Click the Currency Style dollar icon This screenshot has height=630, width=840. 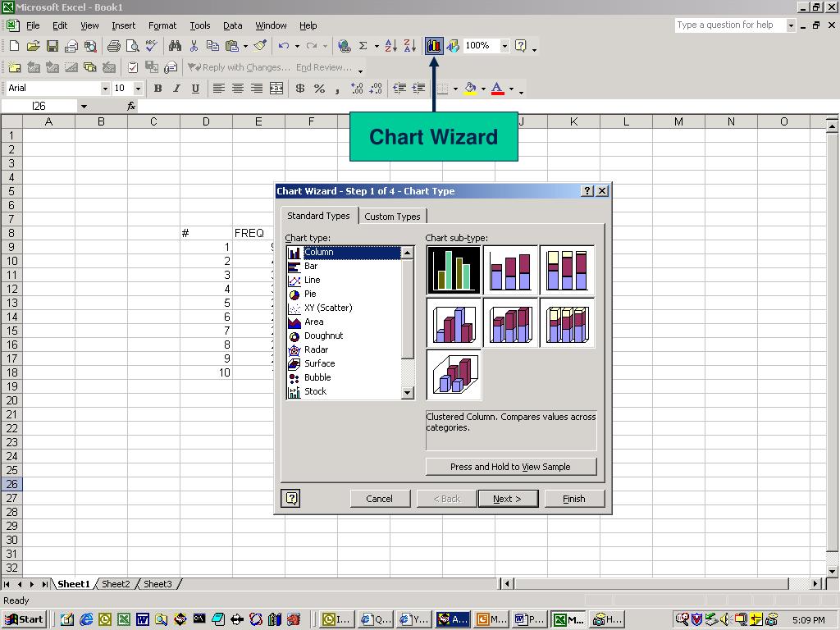click(300, 89)
